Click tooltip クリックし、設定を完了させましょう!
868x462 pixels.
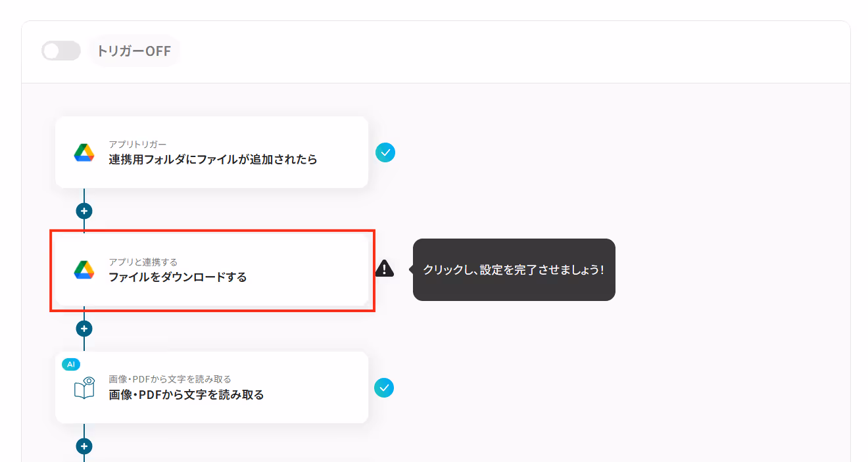tap(514, 269)
